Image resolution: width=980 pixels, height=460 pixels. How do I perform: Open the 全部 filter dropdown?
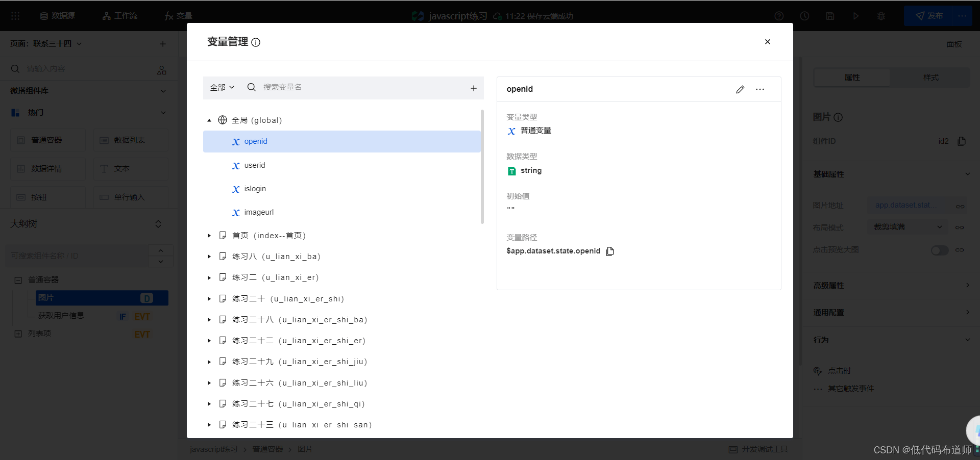click(222, 87)
